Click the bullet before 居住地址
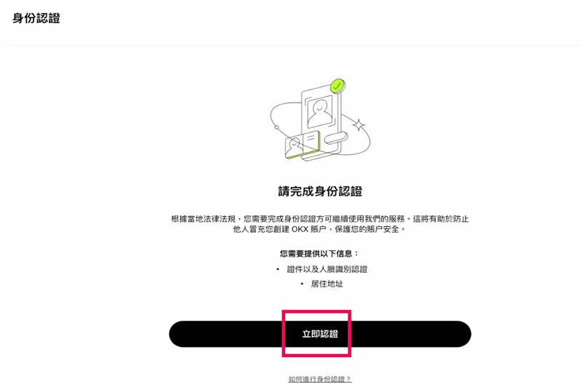The width and height of the screenshot is (582, 392). click(x=302, y=284)
